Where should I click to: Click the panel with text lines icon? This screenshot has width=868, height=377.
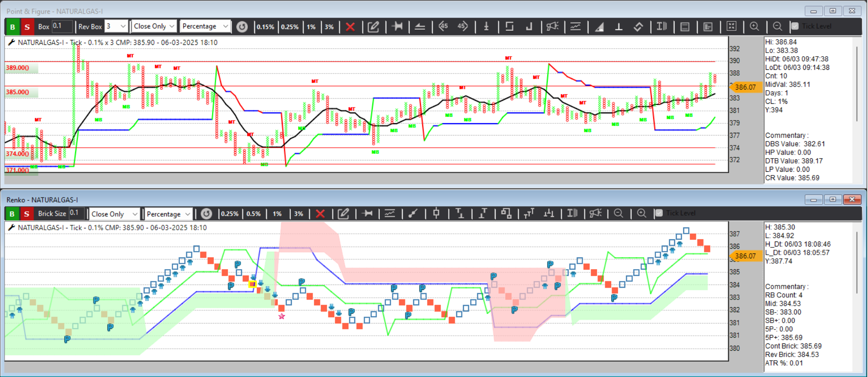click(708, 27)
